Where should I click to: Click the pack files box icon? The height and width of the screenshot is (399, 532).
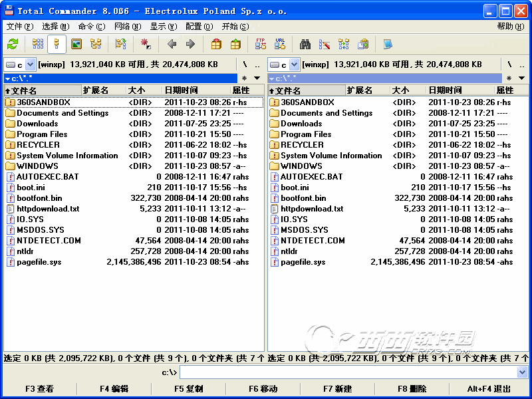216,44
